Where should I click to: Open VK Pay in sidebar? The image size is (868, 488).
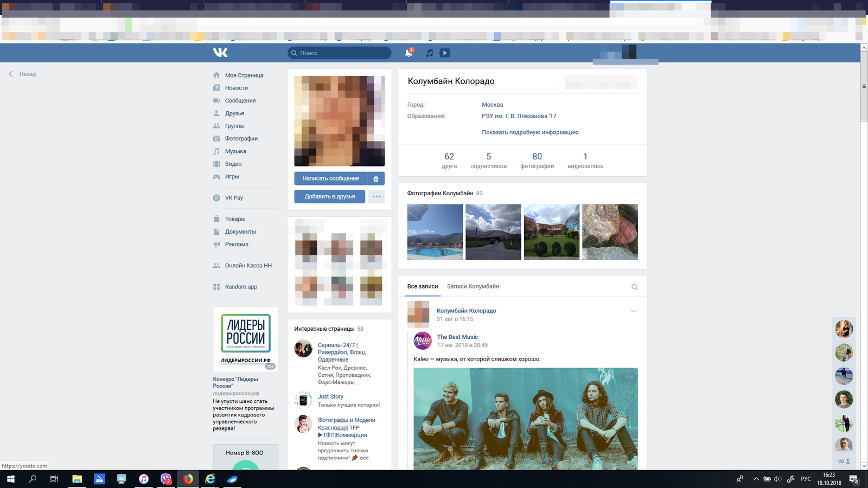[x=234, y=198]
